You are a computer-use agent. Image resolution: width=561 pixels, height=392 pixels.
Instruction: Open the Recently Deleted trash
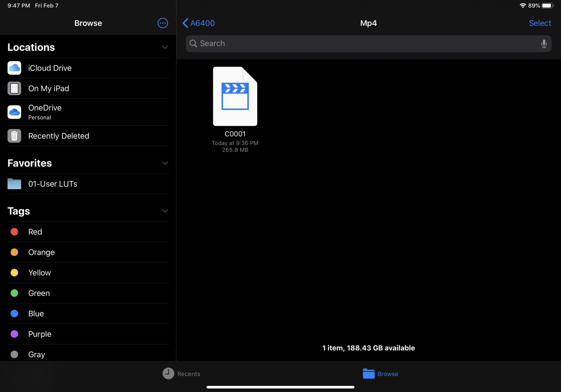59,136
